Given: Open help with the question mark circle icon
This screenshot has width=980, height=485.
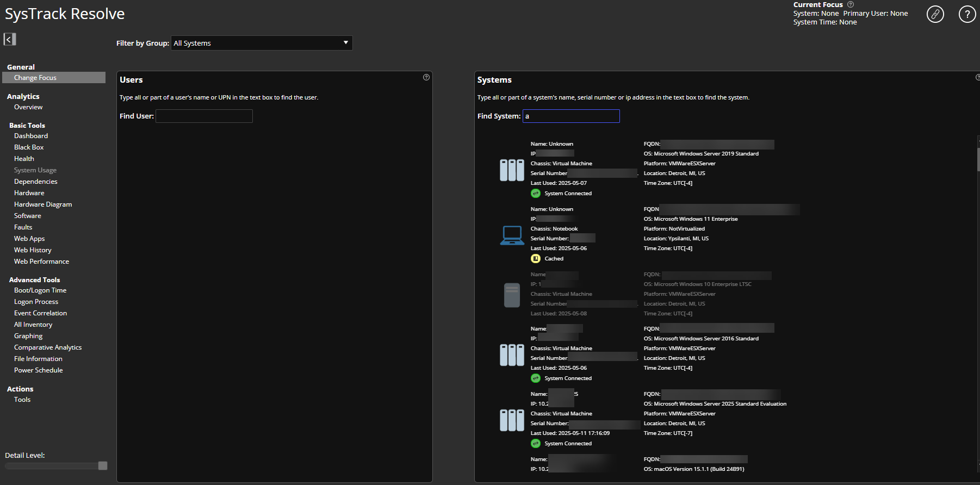Looking at the screenshot, I should (967, 14).
